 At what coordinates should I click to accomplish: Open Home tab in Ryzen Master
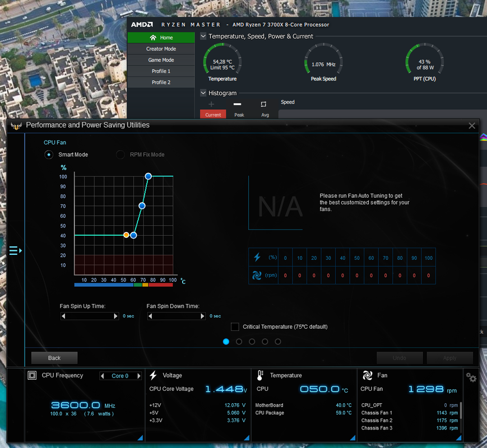coord(161,38)
